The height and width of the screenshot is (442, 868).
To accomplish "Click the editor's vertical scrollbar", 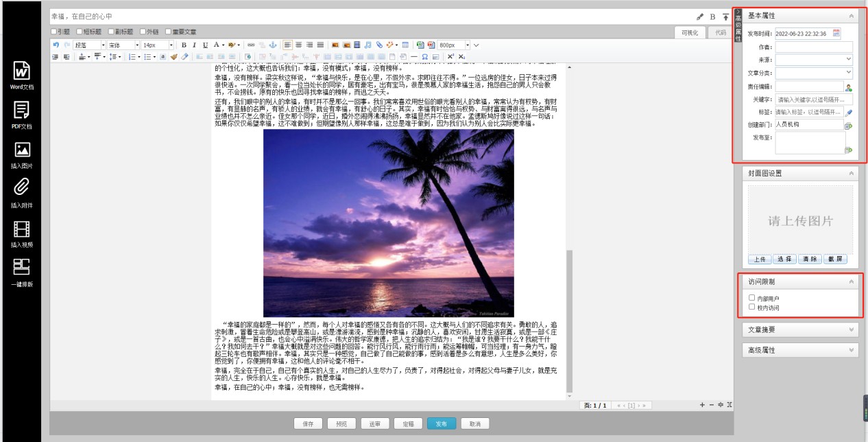I will [x=568, y=321].
